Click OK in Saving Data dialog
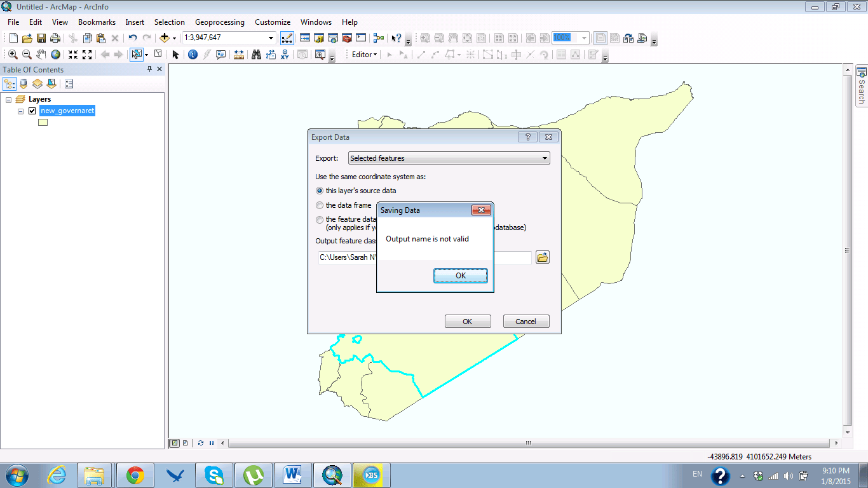 click(x=461, y=276)
